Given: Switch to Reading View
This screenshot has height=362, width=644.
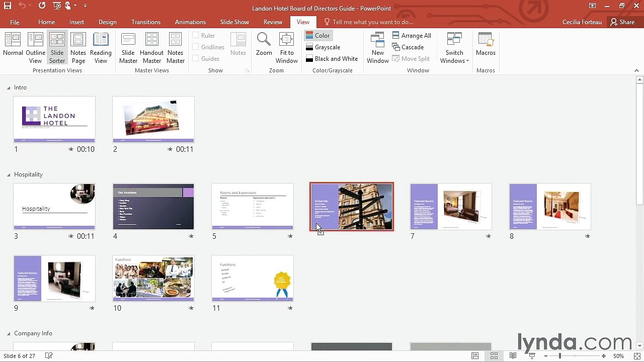Looking at the screenshot, I should [101, 48].
